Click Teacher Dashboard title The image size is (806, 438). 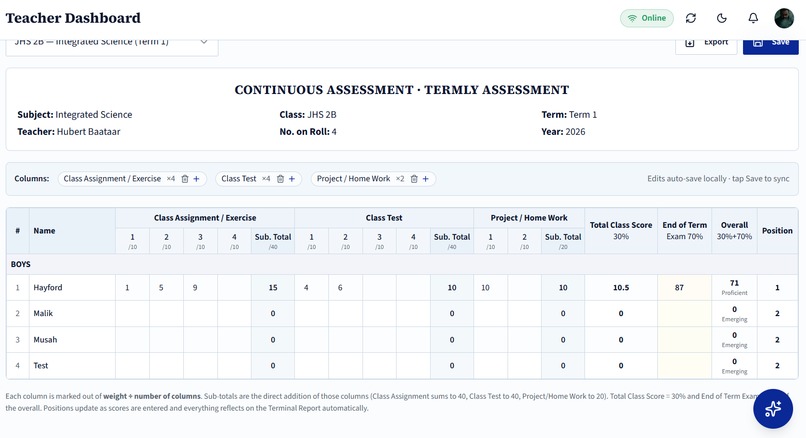pos(73,18)
